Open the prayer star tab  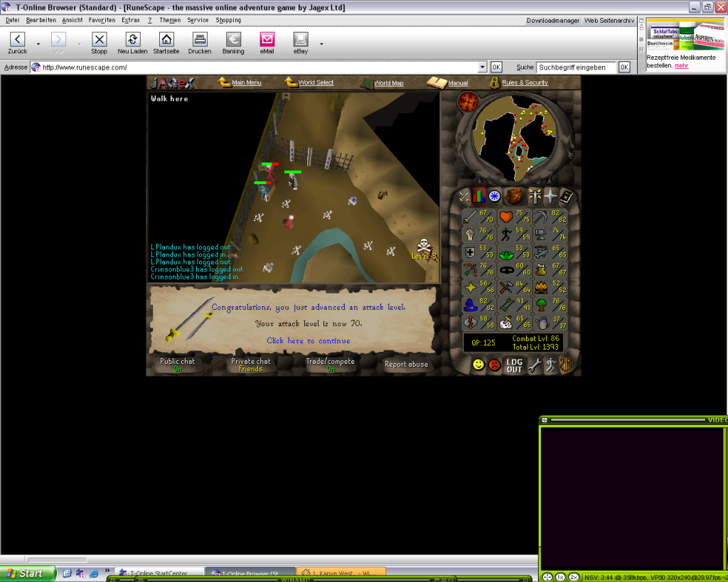[x=551, y=197]
